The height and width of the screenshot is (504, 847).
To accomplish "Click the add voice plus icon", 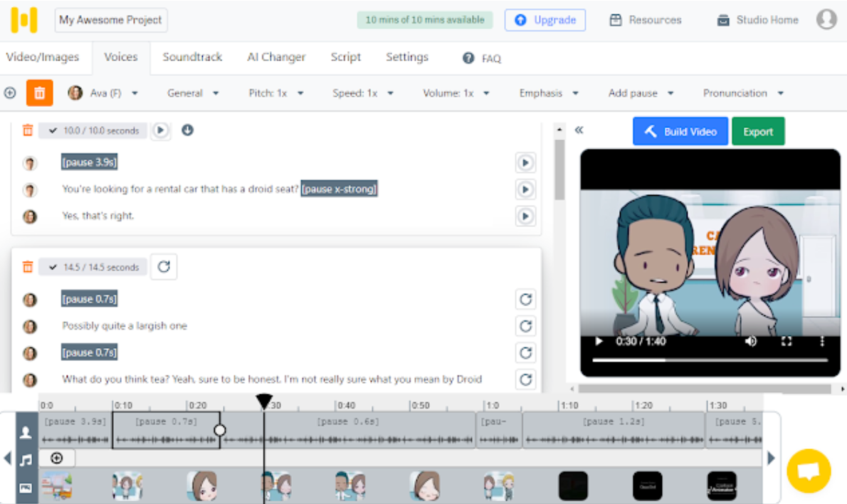I will (10, 93).
